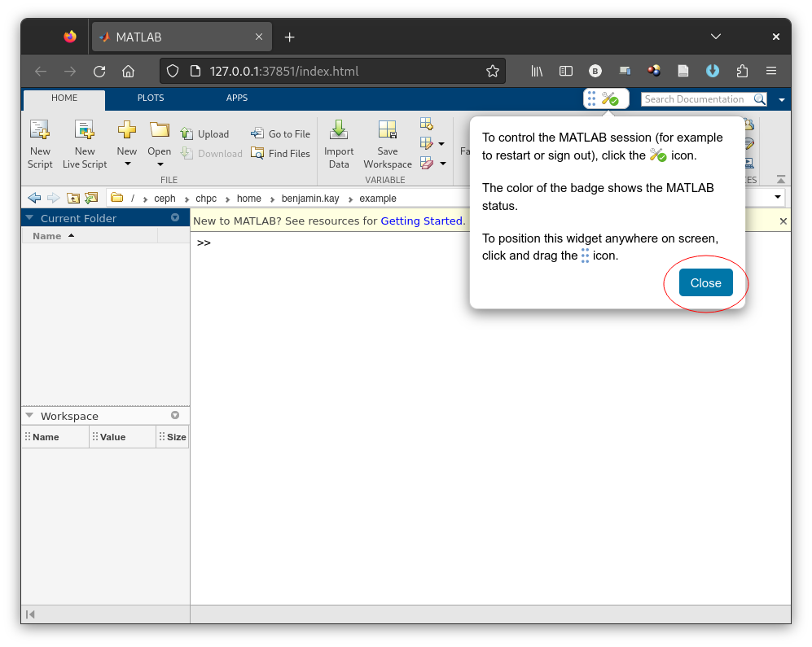Collapse the Current Folder panel
This screenshot has height=647, width=812.
click(29, 217)
